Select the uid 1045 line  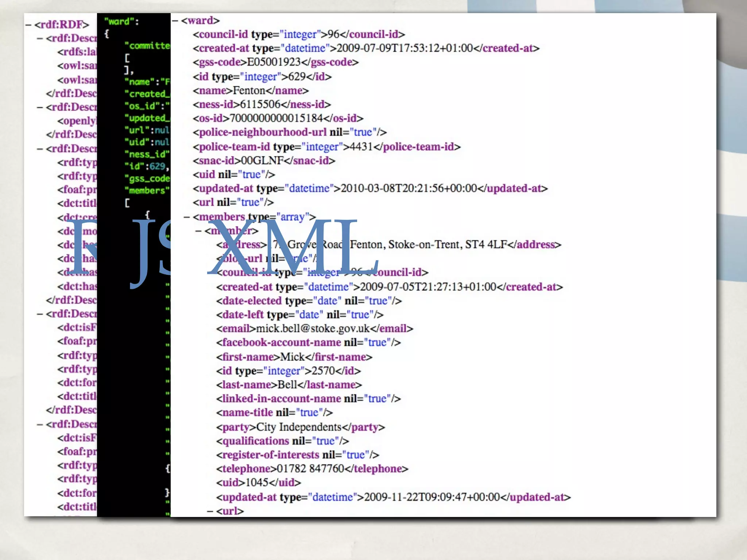259,482
